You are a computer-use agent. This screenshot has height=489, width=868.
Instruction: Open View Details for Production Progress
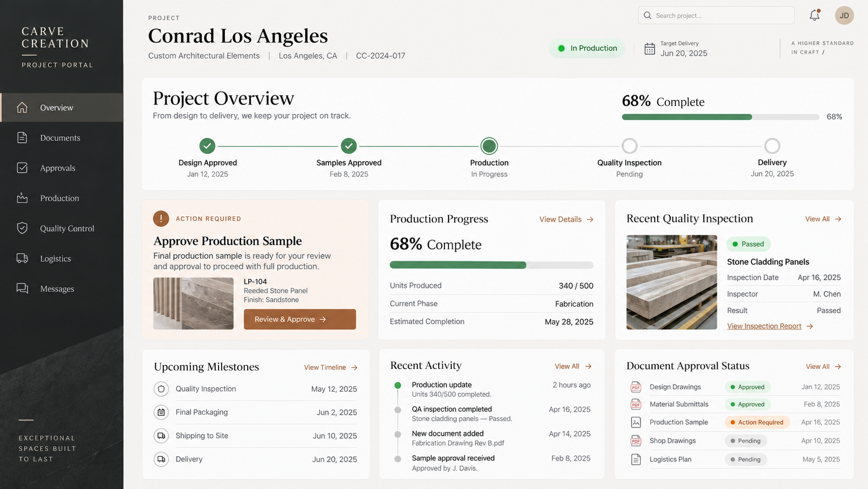pyautogui.click(x=566, y=219)
